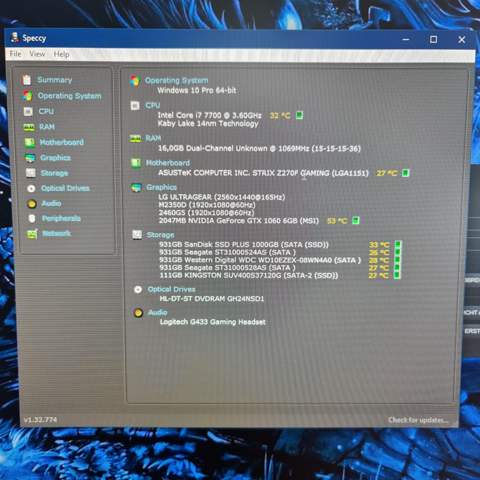This screenshot has height=480, width=480.
Task: Open the View menu
Action: click(37, 54)
